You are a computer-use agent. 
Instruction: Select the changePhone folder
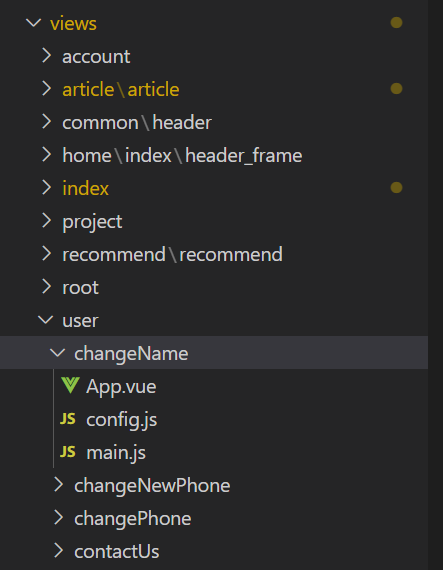(214, 518)
